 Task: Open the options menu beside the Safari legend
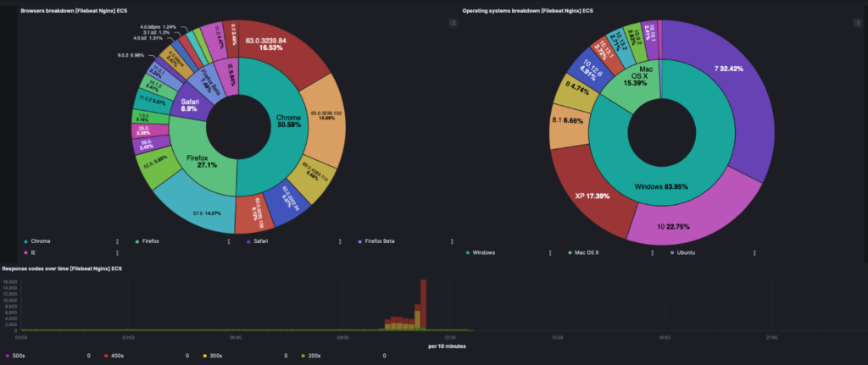339,241
